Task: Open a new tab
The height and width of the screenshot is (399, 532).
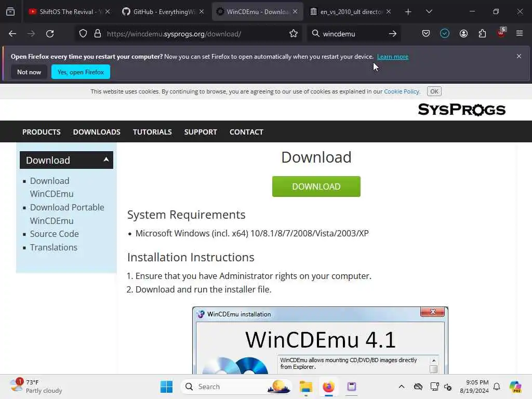Action: [x=408, y=12]
